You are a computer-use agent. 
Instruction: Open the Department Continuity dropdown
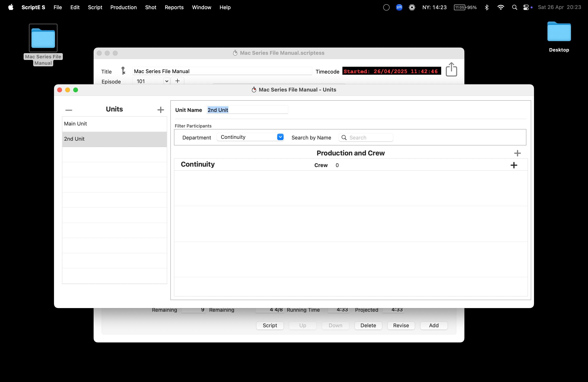280,137
